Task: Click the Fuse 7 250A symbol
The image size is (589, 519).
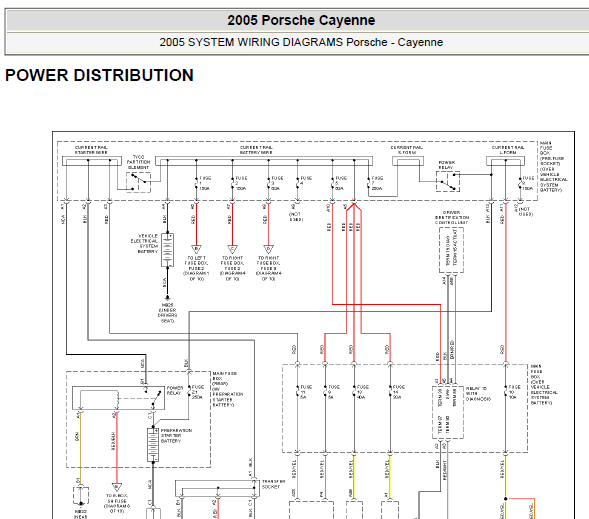Action: coord(369,183)
